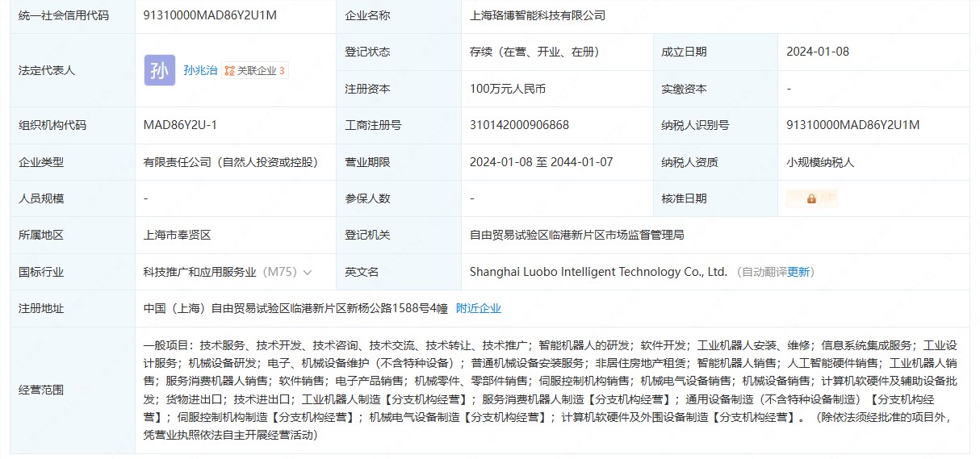Viewport: 980px width, 459px height.
Task: Select the established date 2024-01-08 value
Action: pyautogui.click(x=818, y=52)
